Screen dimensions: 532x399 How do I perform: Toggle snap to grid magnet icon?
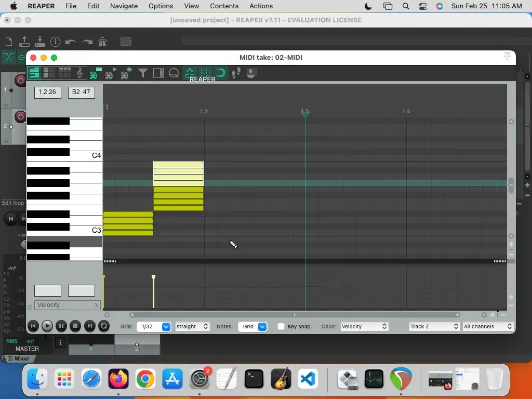click(220, 73)
